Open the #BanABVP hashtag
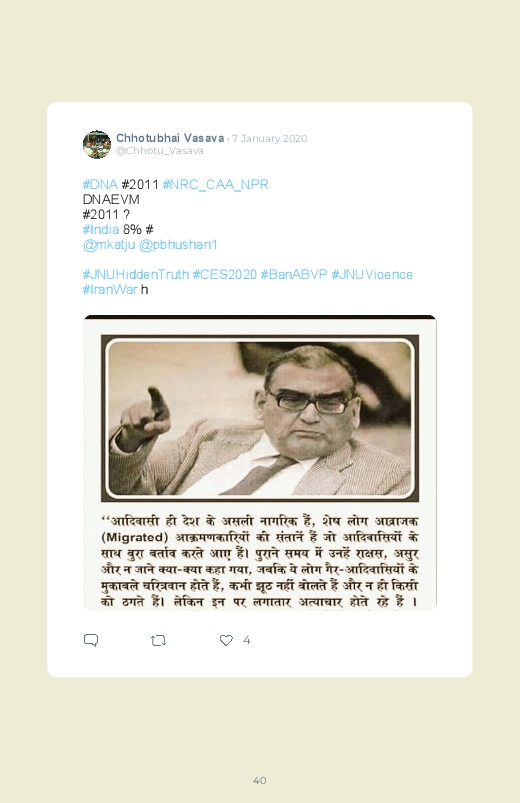The image size is (520, 803). (x=294, y=274)
